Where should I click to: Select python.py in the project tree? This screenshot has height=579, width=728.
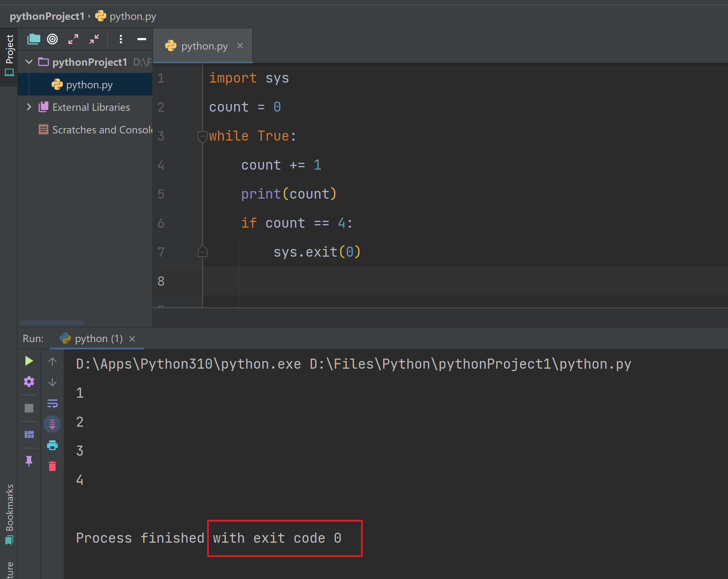tap(85, 85)
